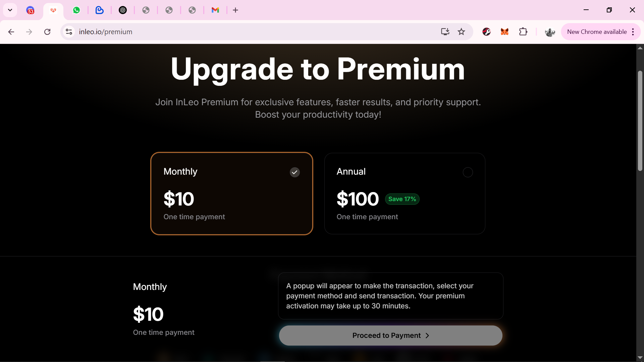Reload the page
The height and width of the screenshot is (362, 644).
pos(47,32)
